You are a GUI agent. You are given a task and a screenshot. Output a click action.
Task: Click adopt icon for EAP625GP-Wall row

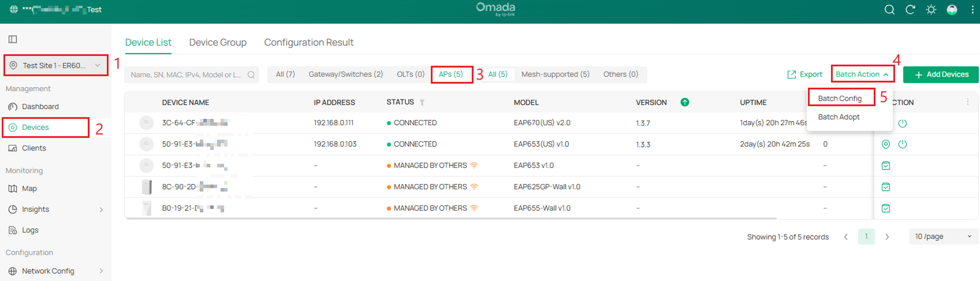point(886,187)
